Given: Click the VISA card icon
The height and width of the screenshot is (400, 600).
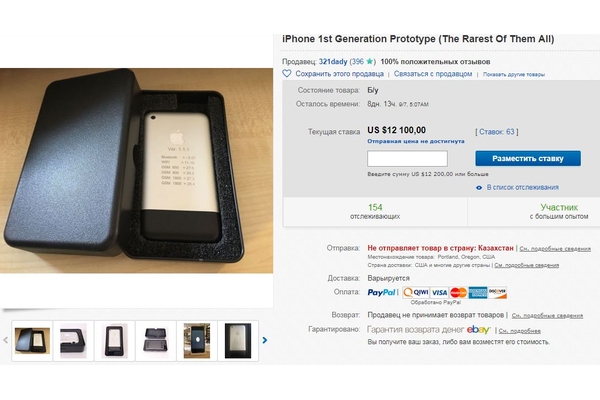Looking at the screenshot, I should pos(439,293).
